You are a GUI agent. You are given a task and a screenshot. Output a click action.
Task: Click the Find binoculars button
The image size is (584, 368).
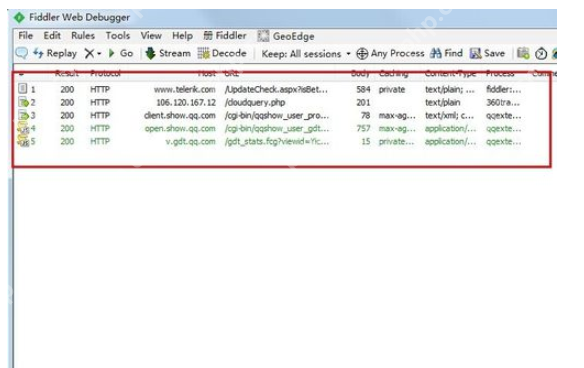pos(446,53)
